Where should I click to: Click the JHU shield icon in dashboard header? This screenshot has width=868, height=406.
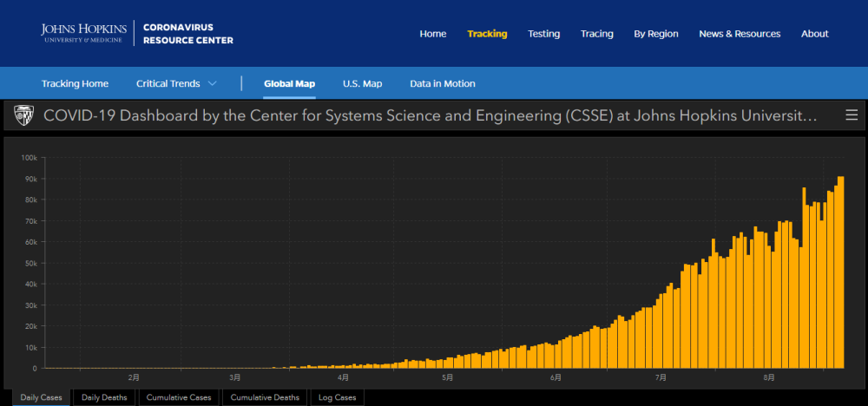[23, 115]
